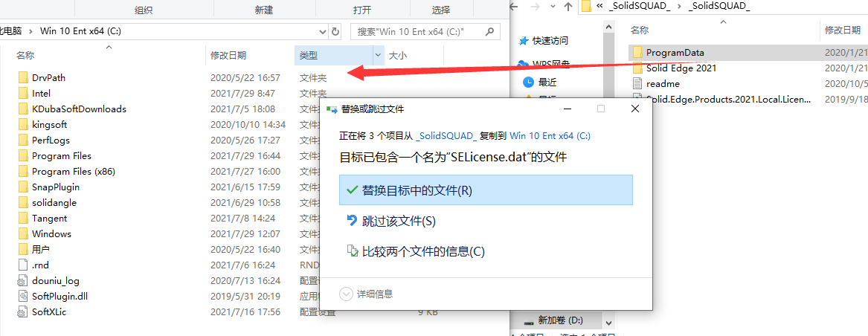Click the DrvPath folder icon
Screen dimensions: 868x336
[23, 77]
